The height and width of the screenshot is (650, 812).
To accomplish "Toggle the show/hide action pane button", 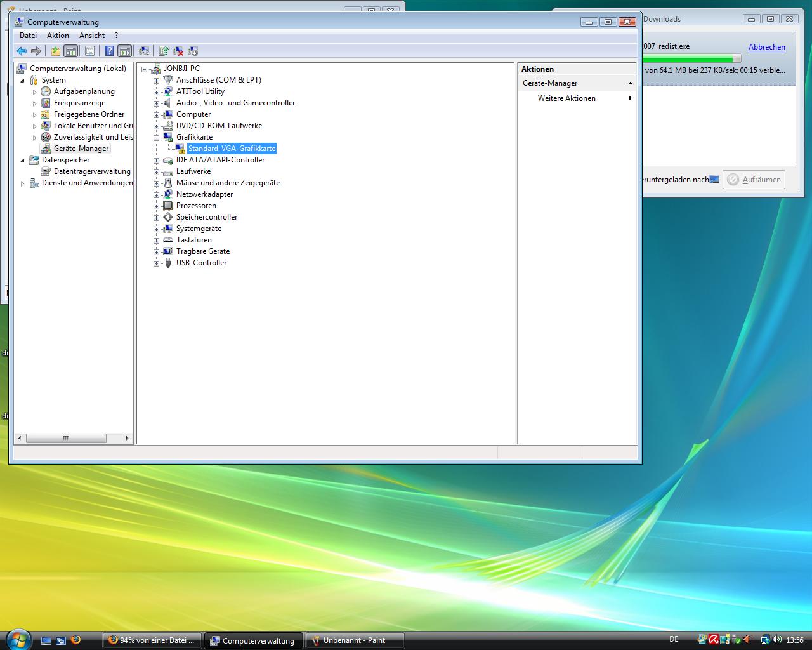I will pyautogui.click(x=125, y=51).
